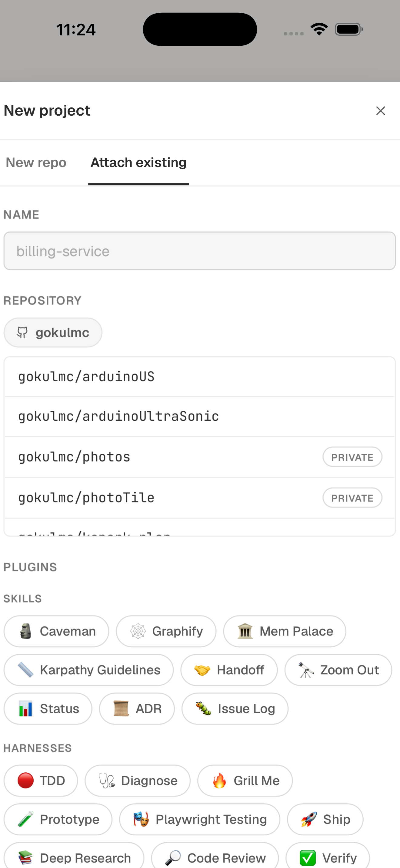Toggle the Caveman skill chip
The width and height of the screenshot is (400, 868).
pyautogui.click(x=56, y=631)
